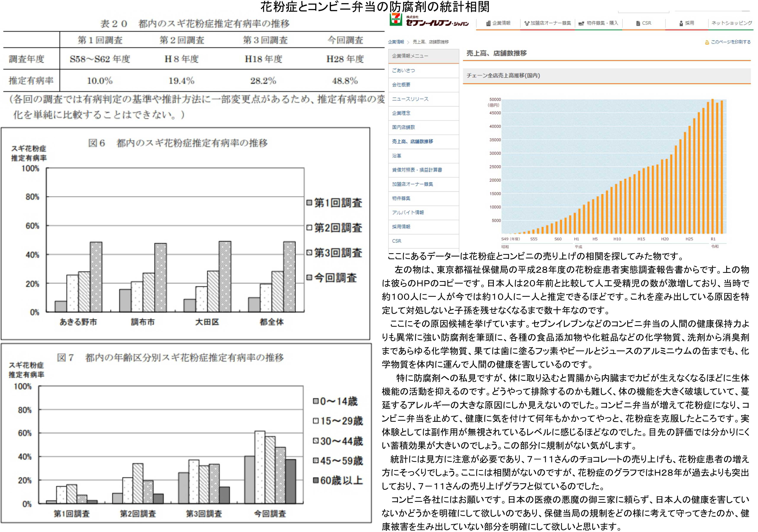Open 物件募集 in the sidebar menu
This screenshot has width=758, height=532.
[423, 198]
